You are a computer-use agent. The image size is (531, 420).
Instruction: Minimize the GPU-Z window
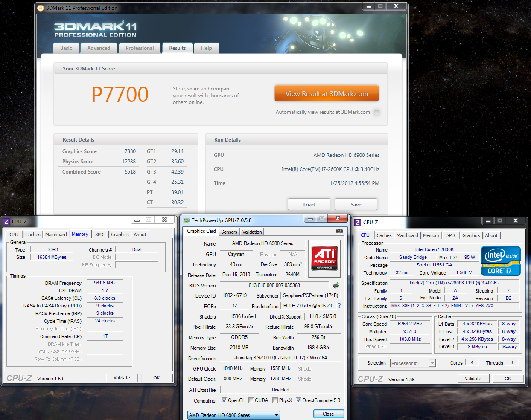[310, 219]
